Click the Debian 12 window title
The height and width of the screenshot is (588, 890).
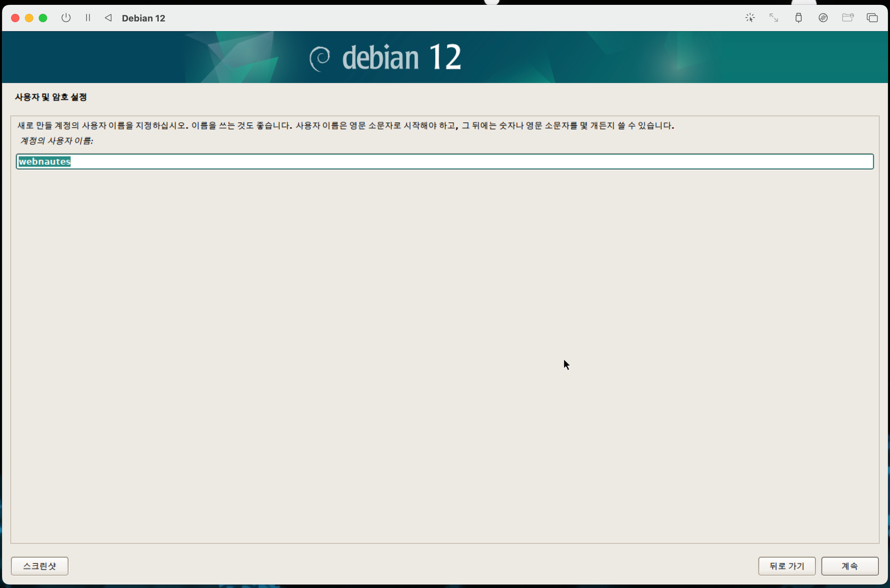(143, 18)
